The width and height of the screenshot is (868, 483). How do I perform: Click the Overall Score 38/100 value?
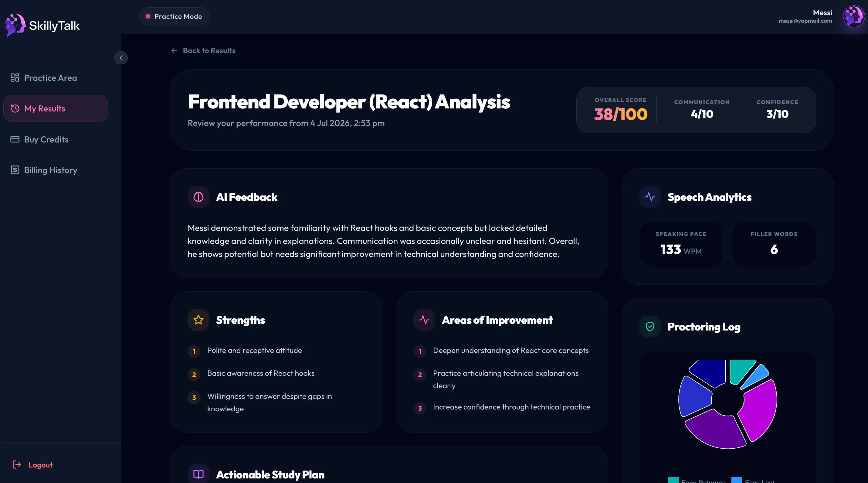click(x=621, y=114)
